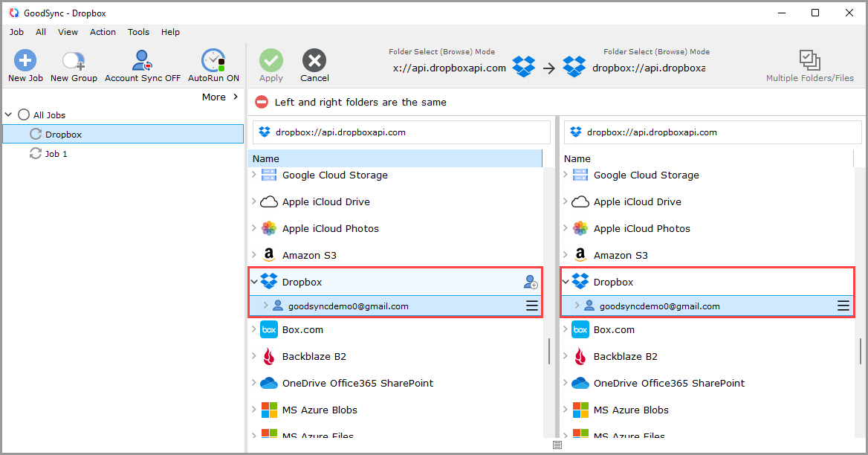
Task: Expand Apple iCloud Drive in left pane
Action: tap(254, 201)
